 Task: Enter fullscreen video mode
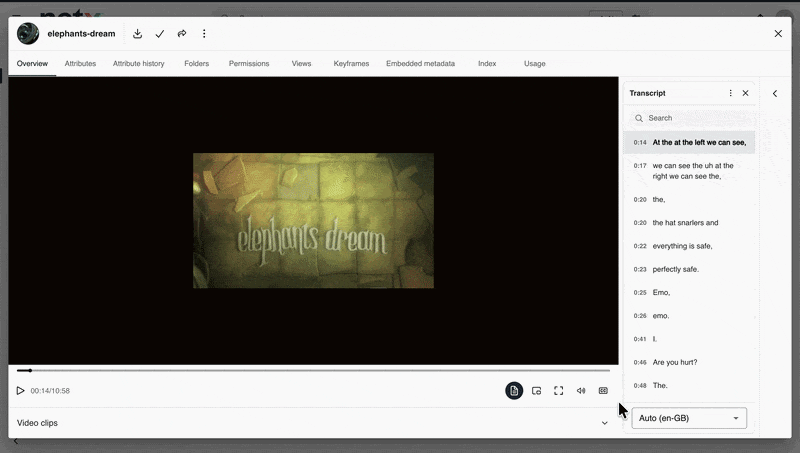coord(559,391)
